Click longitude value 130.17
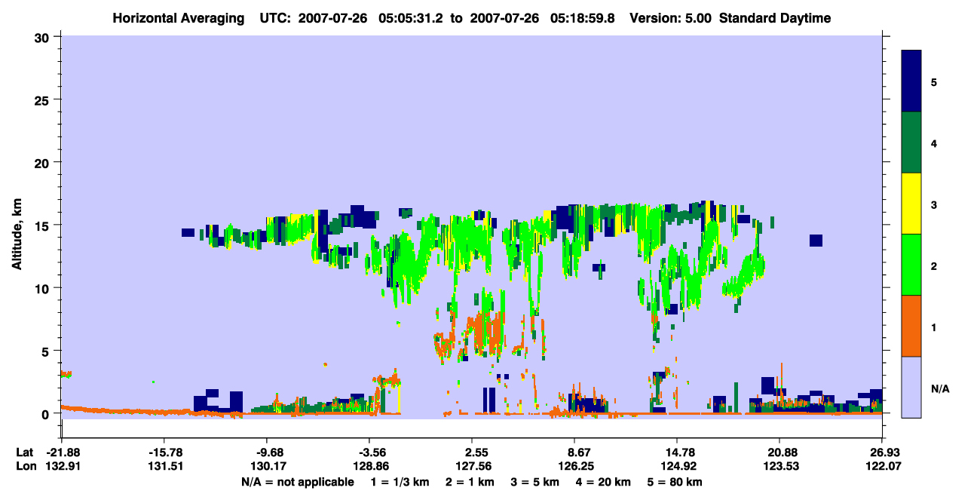This screenshot has height=503, width=980. click(267, 466)
